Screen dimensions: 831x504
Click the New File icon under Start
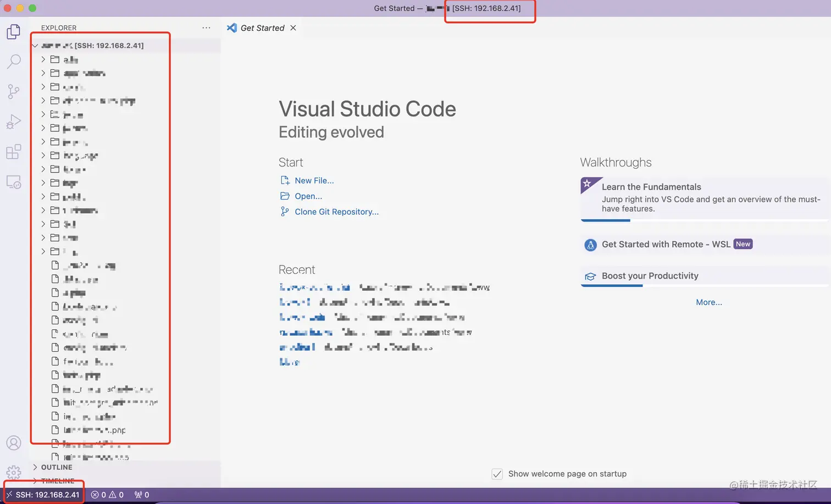tap(285, 180)
